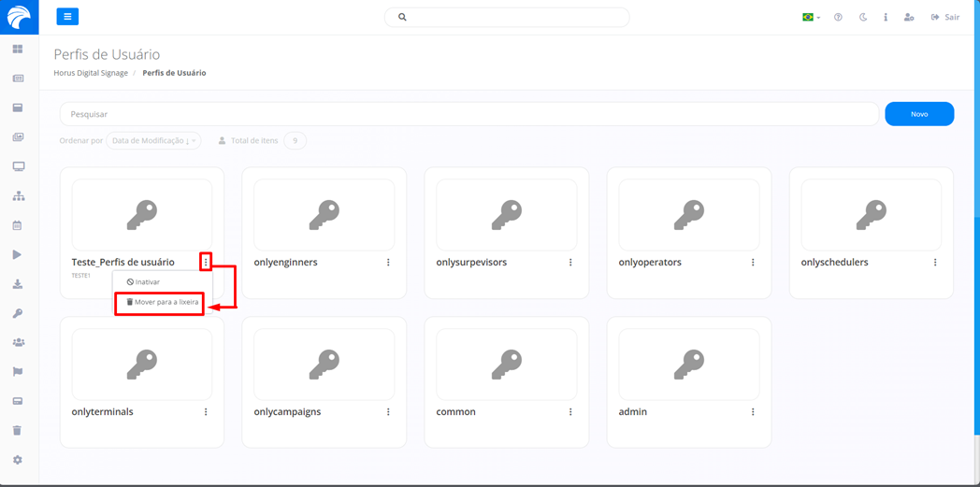Open the Data de Modificação sort dropdown

(153, 141)
